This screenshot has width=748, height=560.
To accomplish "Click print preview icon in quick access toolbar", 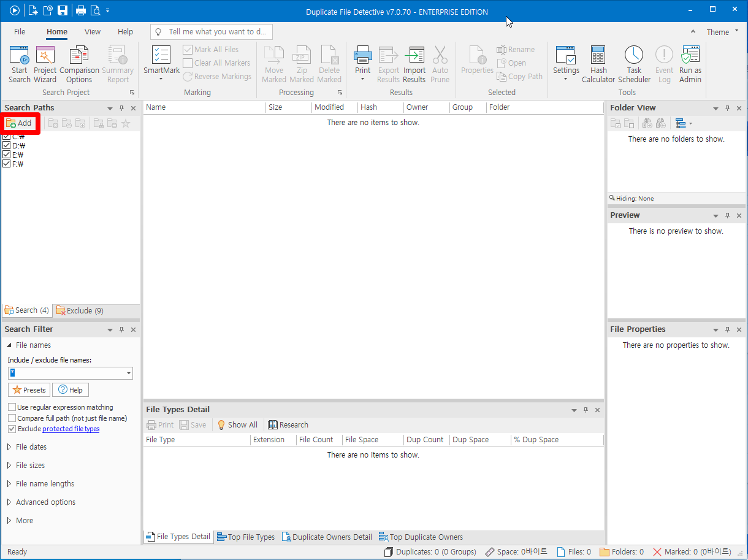I will tap(95, 10).
